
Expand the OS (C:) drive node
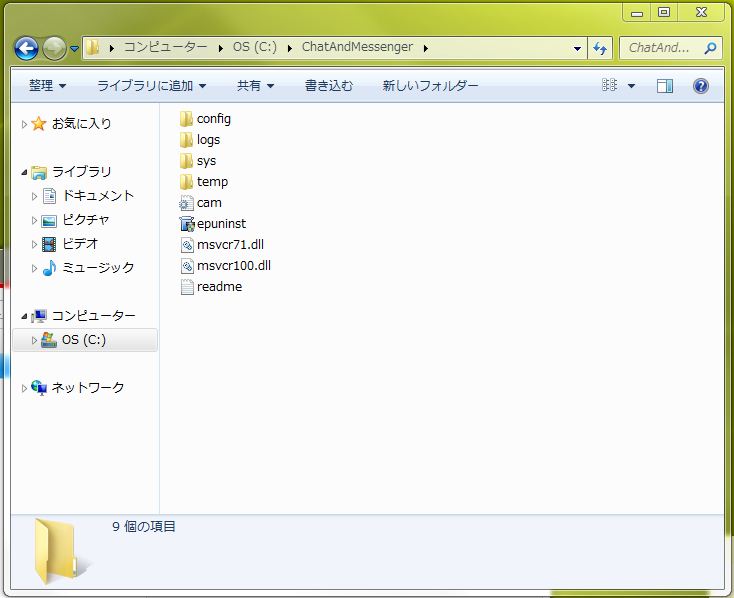pos(34,340)
